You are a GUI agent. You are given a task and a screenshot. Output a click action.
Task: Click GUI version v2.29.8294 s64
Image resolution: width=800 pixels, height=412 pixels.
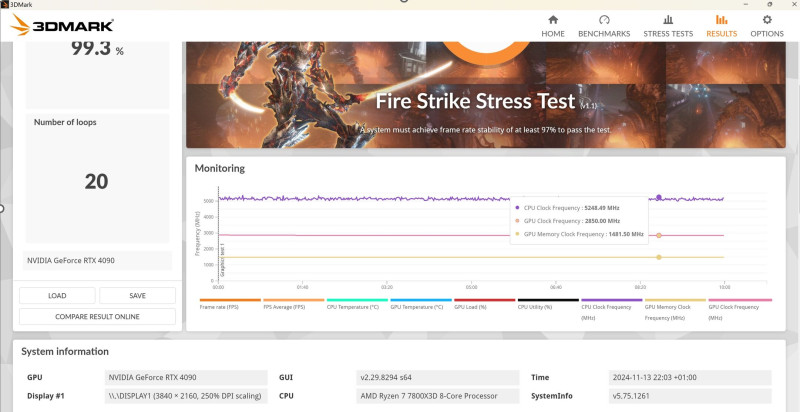(x=437, y=378)
